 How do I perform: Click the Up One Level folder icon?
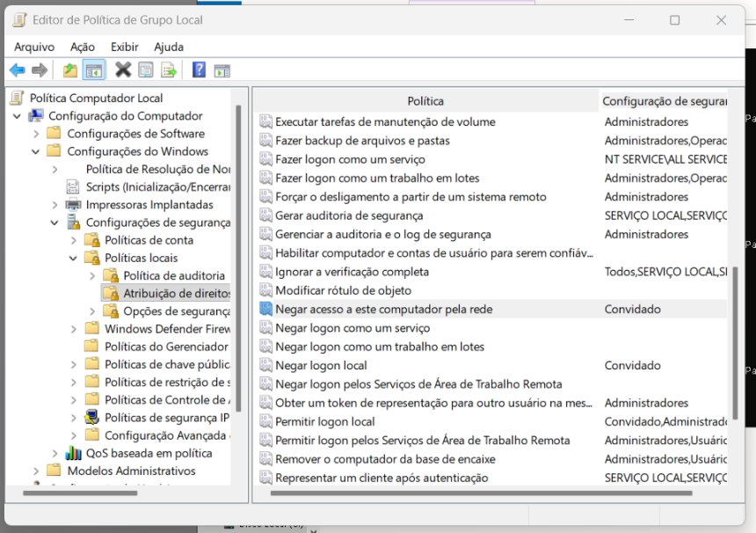click(70, 70)
